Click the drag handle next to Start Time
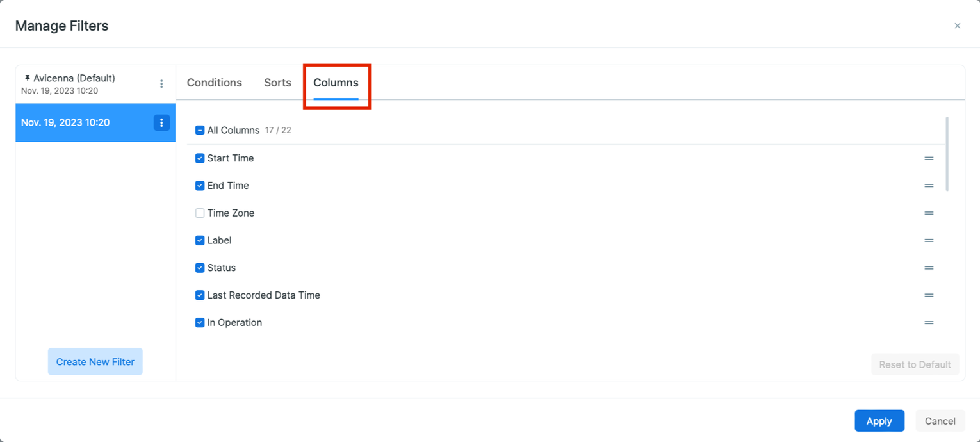 click(929, 158)
